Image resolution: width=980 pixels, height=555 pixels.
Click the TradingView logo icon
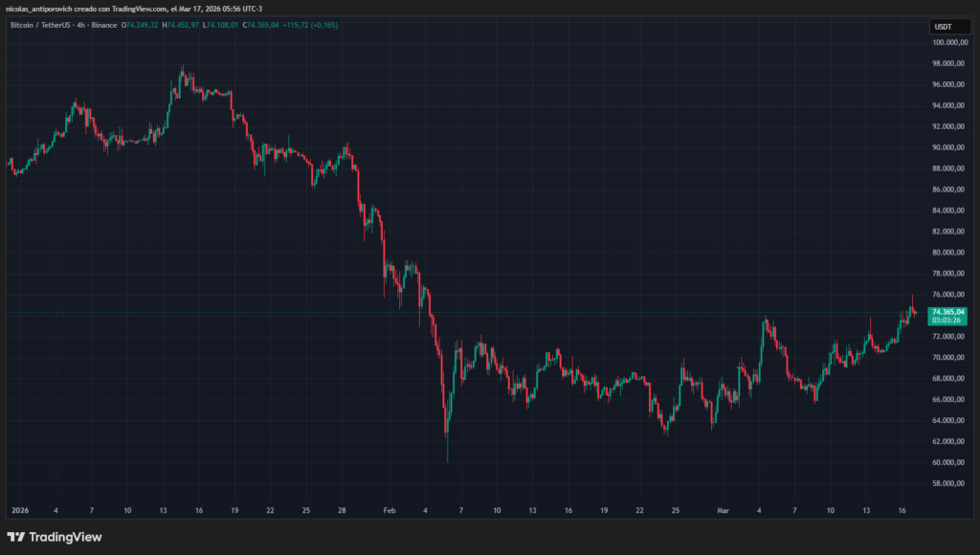click(17, 538)
